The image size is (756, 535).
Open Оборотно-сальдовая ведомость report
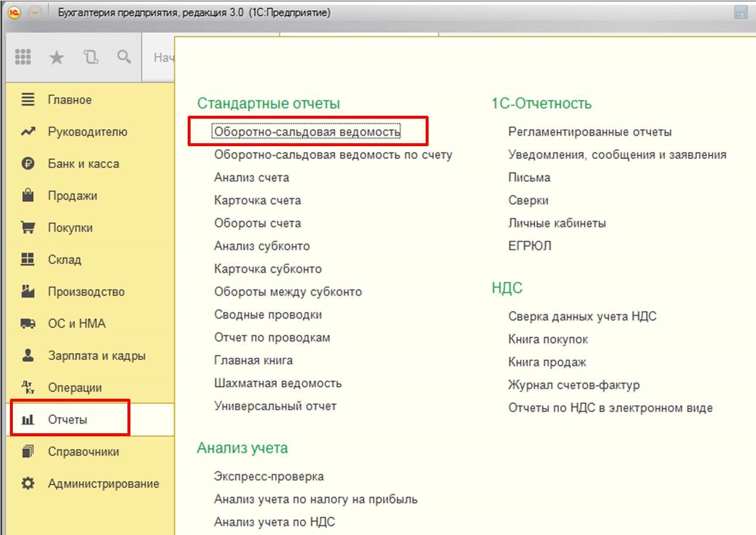pyautogui.click(x=307, y=132)
